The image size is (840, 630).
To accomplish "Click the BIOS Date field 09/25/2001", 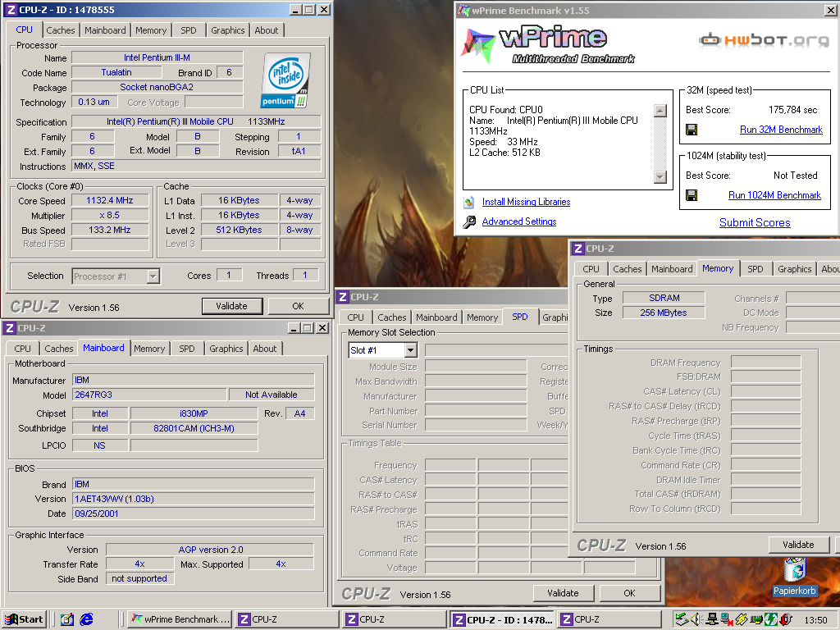I will [x=194, y=514].
